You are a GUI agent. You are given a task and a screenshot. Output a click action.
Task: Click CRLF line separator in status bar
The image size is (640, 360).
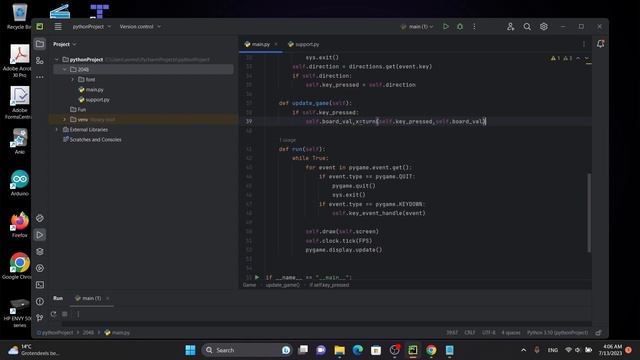pyautogui.click(x=470, y=333)
